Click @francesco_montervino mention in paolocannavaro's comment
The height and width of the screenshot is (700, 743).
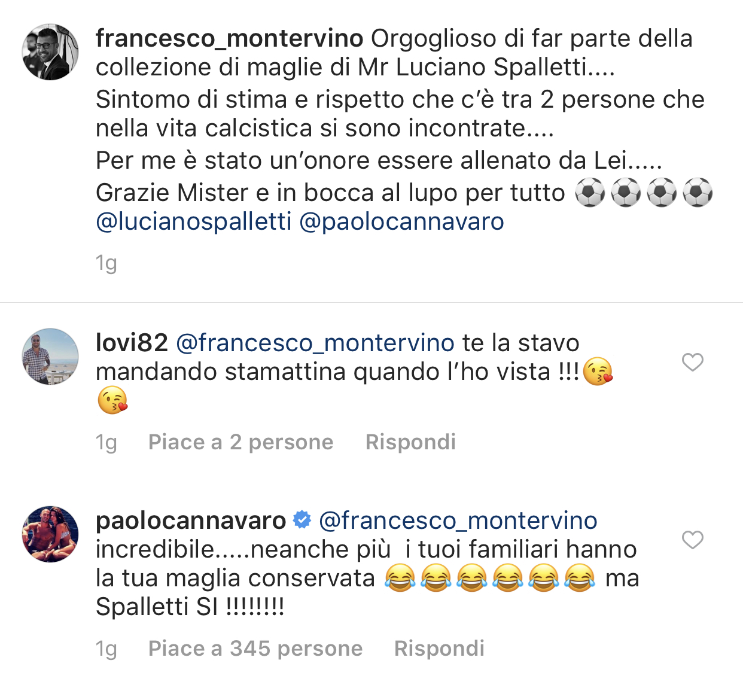[458, 521]
